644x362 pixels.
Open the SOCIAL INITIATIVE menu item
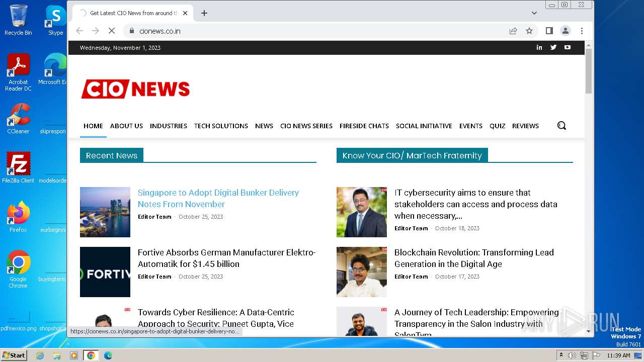click(424, 126)
